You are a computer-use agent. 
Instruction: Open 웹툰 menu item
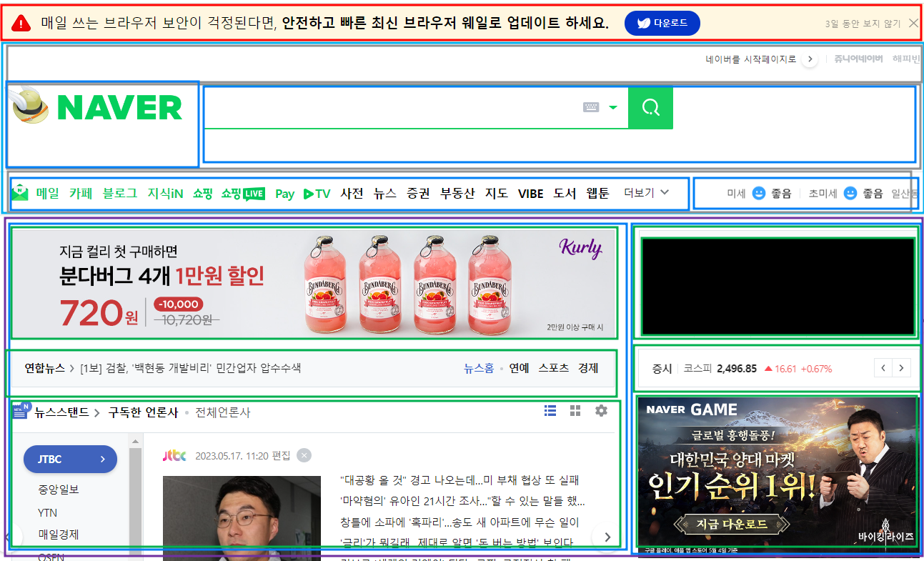point(597,193)
